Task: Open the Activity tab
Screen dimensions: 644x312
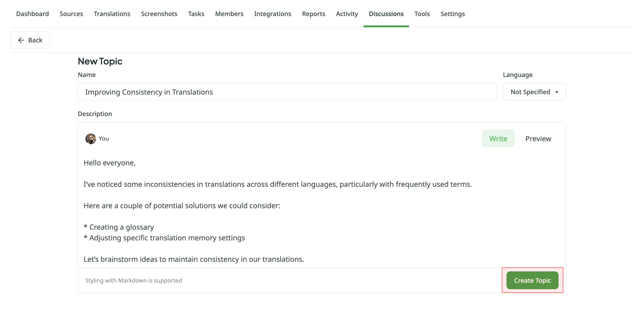Action: pos(347,14)
